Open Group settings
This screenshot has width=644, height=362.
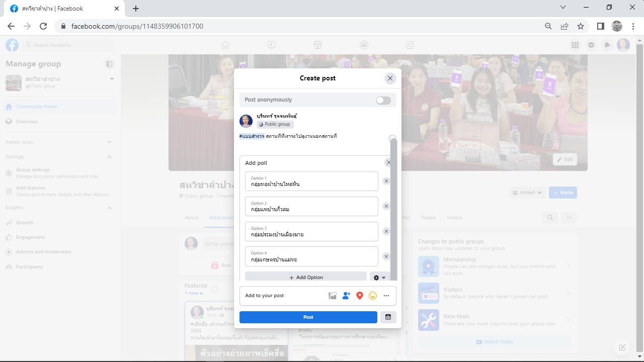(x=60, y=173)
